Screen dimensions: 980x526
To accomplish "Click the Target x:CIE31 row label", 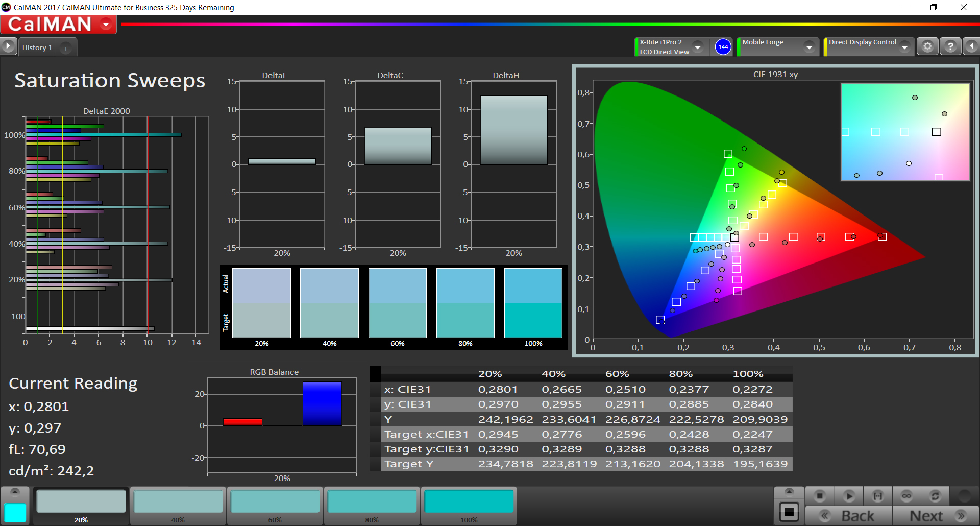I will click(426, 434).
